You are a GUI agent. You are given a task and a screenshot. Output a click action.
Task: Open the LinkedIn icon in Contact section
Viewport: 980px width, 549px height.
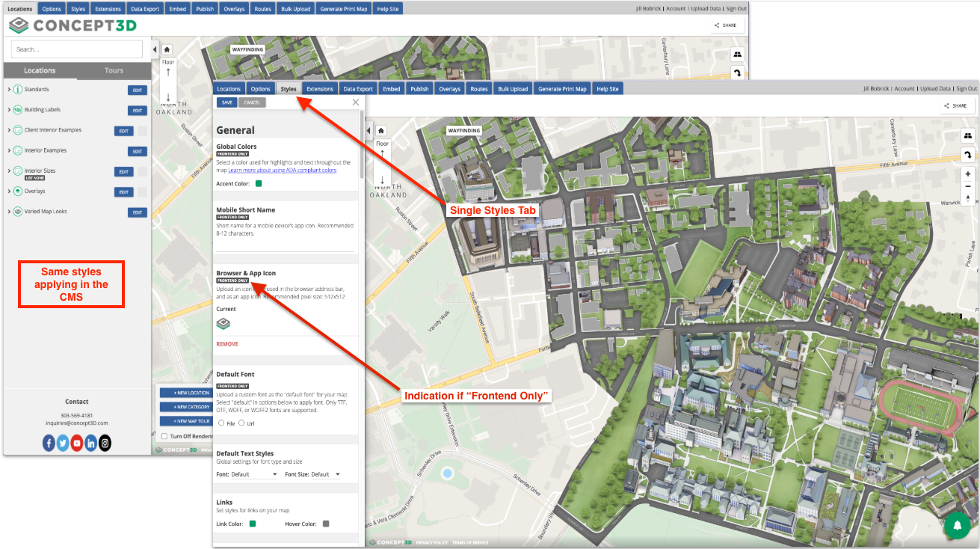tap(91, 443)
